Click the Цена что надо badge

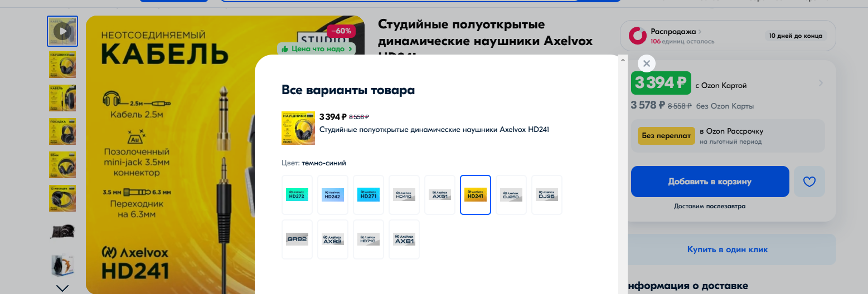[317, 49]
